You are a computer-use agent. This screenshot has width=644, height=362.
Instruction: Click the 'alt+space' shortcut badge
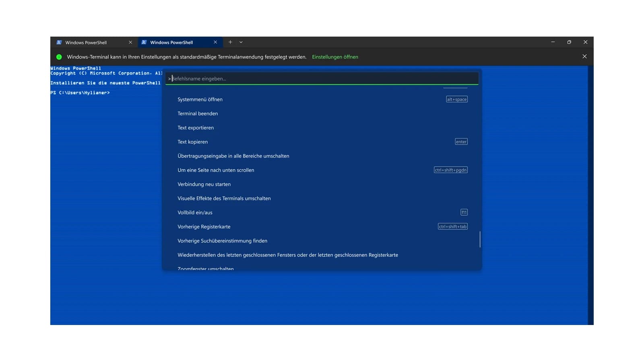pyautogui.click(x=457, y=99)
